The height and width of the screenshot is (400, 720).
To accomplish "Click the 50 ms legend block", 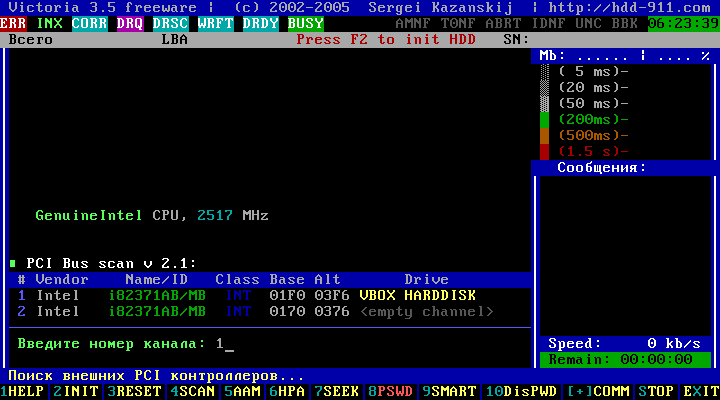I will coord(545,104).
